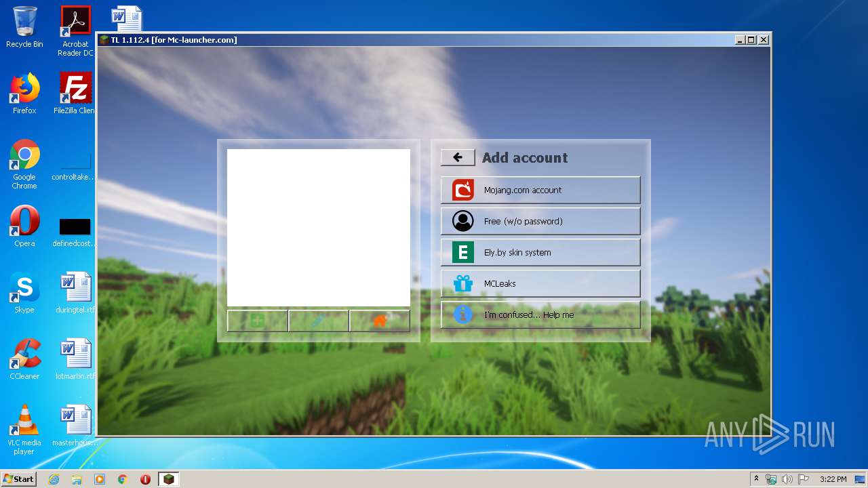Go back with the arrow beside Add account
868x488 pixels.
pos(458,157)
